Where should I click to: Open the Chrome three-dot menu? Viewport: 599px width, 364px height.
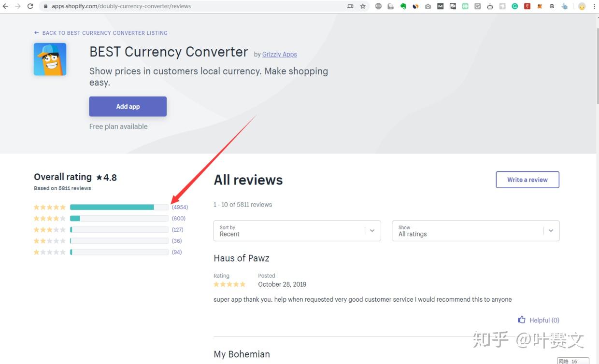pos(594,6)
